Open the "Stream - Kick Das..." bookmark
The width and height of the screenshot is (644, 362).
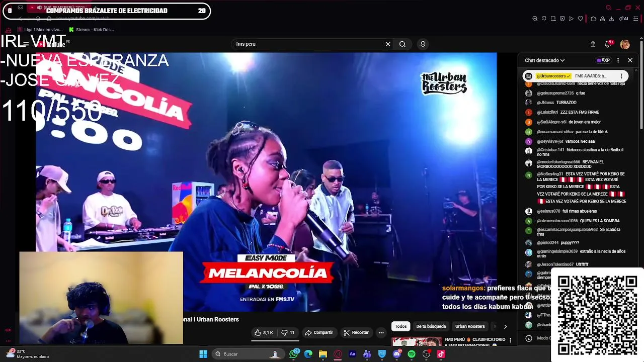[92, 30]
